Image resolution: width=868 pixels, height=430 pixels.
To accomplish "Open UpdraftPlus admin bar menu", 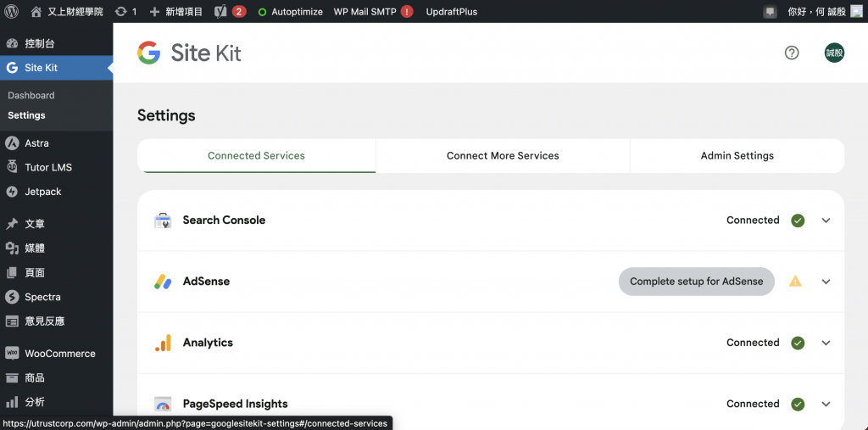I will (x=451, y=11).
